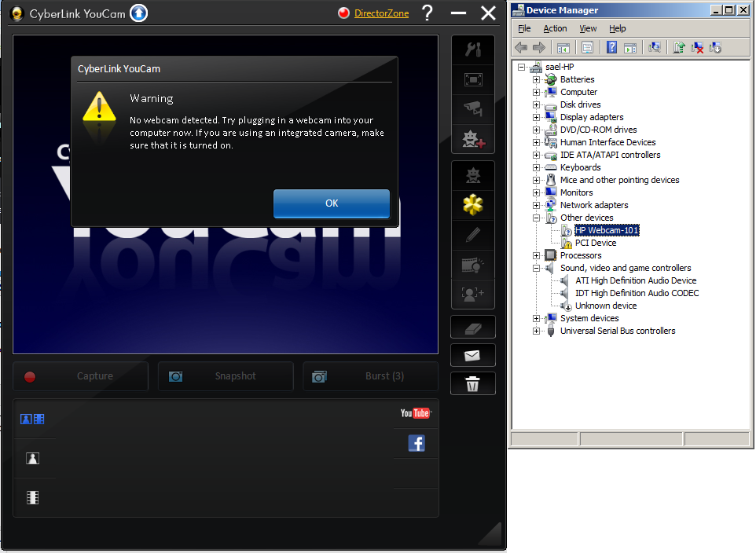The width and height of the screenshot is (756, 553).
Task: Click the full screen view icon
Action: [472, 79]
